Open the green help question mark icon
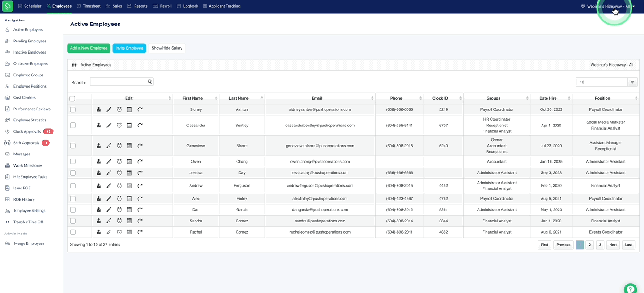 tap(630, 289)
